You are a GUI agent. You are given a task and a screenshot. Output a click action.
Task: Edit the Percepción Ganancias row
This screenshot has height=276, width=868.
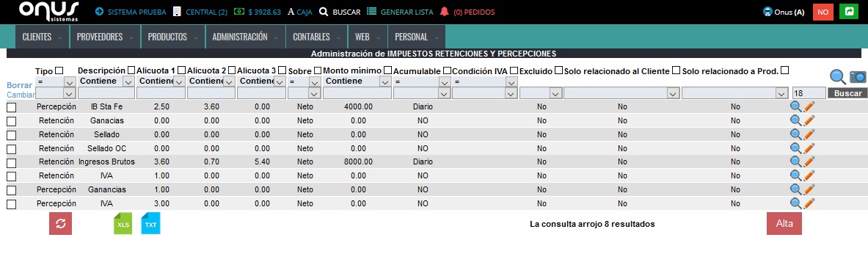809,189
